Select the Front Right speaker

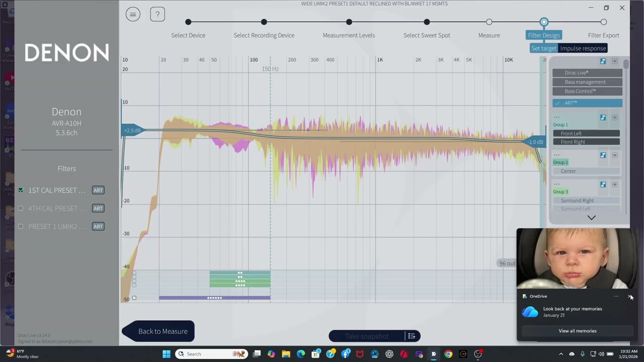point(587,142)
